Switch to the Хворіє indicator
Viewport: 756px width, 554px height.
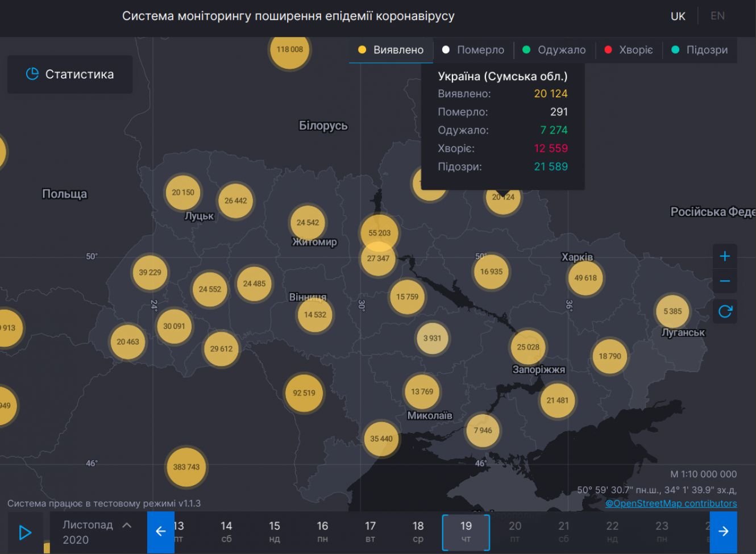[x=629, y=50]
